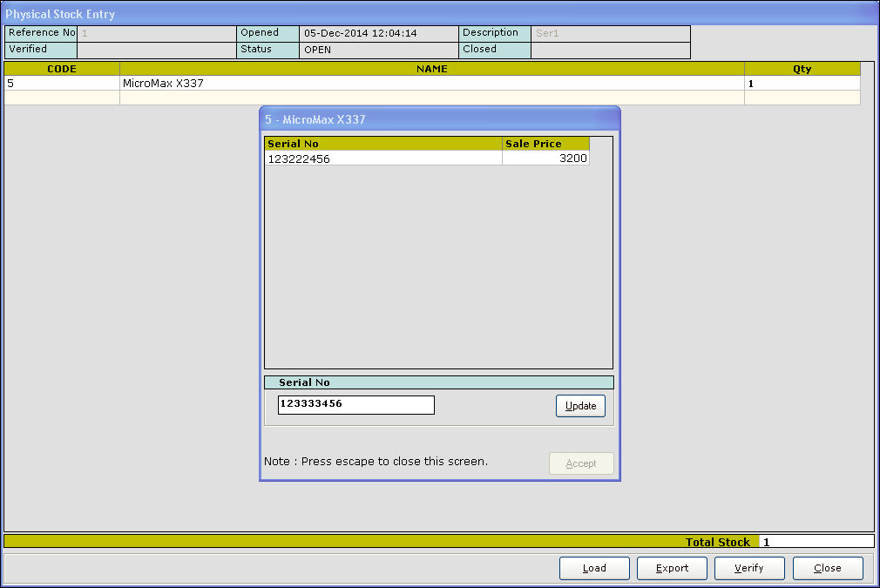Click the Physical Stock Entry title bar
Image resolution: width=880 pixels, height=588 pixels.
click(440, 13)
